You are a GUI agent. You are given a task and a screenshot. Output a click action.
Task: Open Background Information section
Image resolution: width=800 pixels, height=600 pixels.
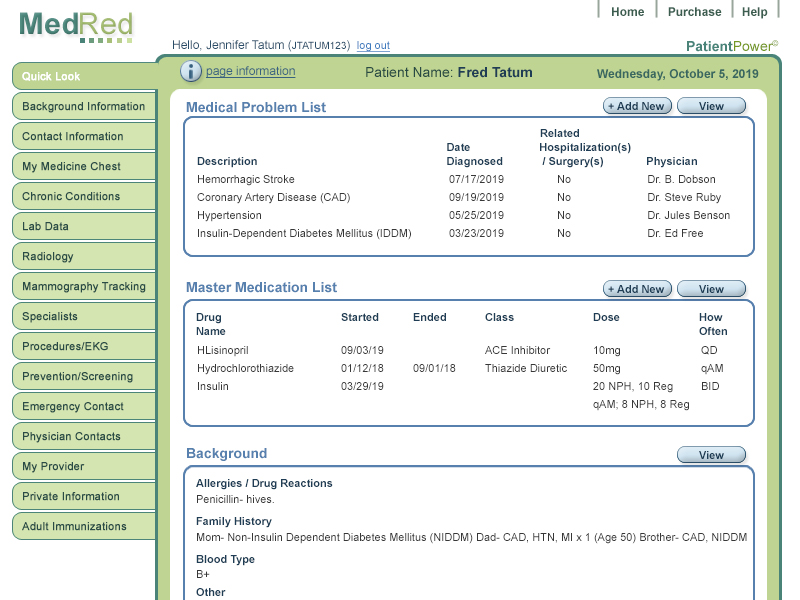tap(85, 106)
